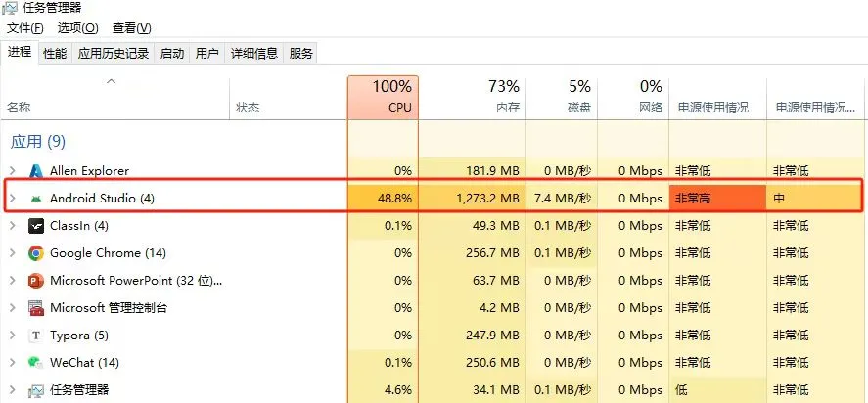Click the 中 power usage trend cell

point(815,199)
